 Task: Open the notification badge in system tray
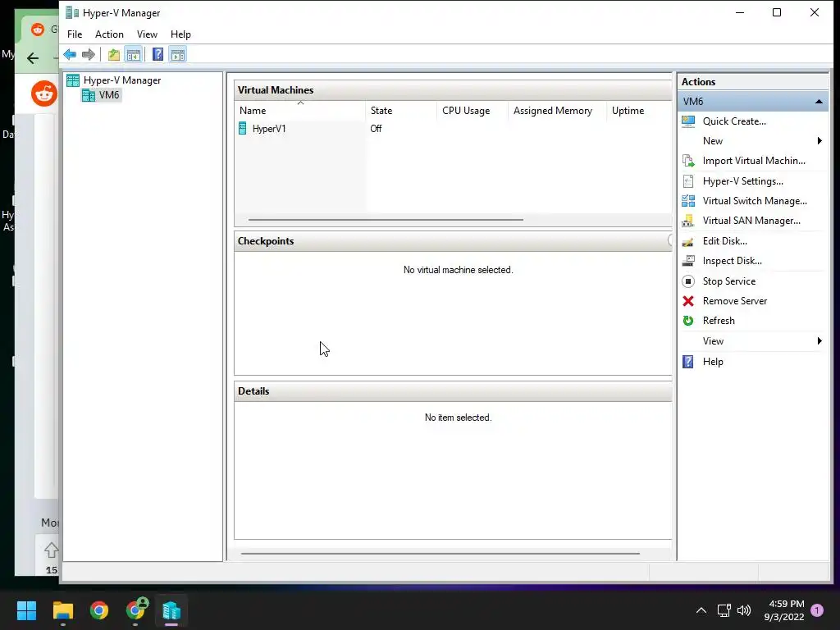click(817, 610)
